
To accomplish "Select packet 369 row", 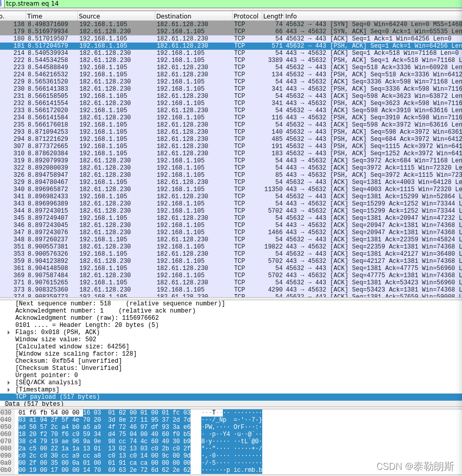I will tap(231, 275).
